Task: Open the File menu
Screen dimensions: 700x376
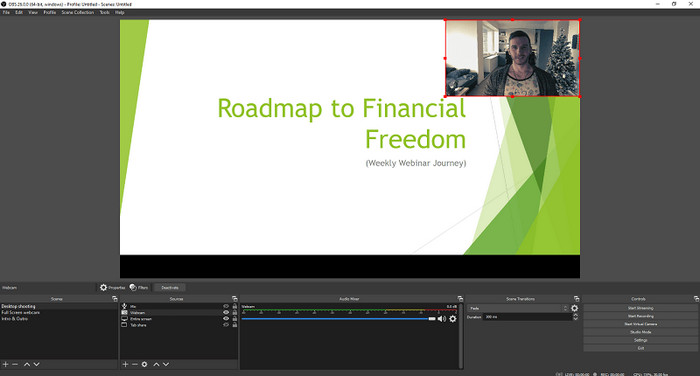Action: click(x=6, y=13)
